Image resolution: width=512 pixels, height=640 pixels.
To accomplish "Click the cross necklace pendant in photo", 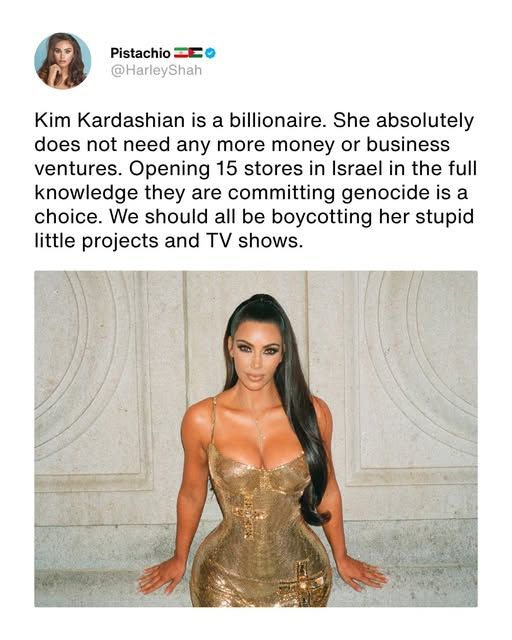I will point(260,436).
